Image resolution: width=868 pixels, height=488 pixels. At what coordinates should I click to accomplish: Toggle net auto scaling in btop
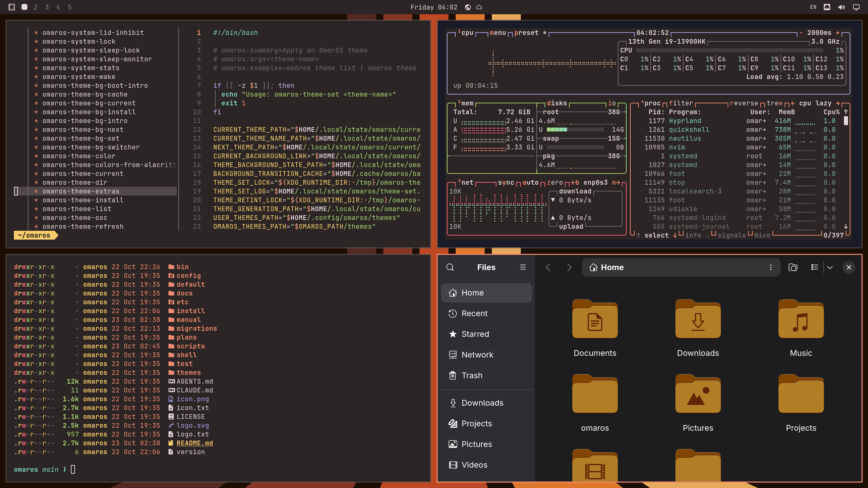coord(530,183)
